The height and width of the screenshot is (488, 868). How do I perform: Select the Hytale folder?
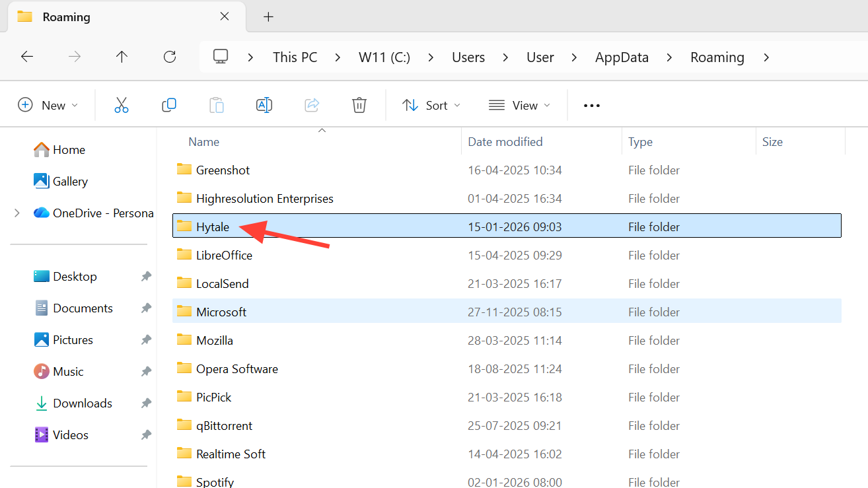point(507,227)
